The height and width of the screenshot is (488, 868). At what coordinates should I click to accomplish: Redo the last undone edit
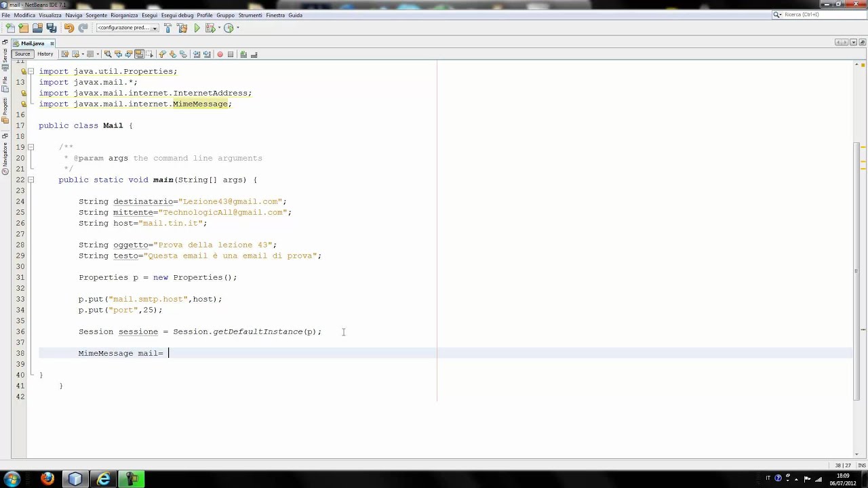coord(83,28)
